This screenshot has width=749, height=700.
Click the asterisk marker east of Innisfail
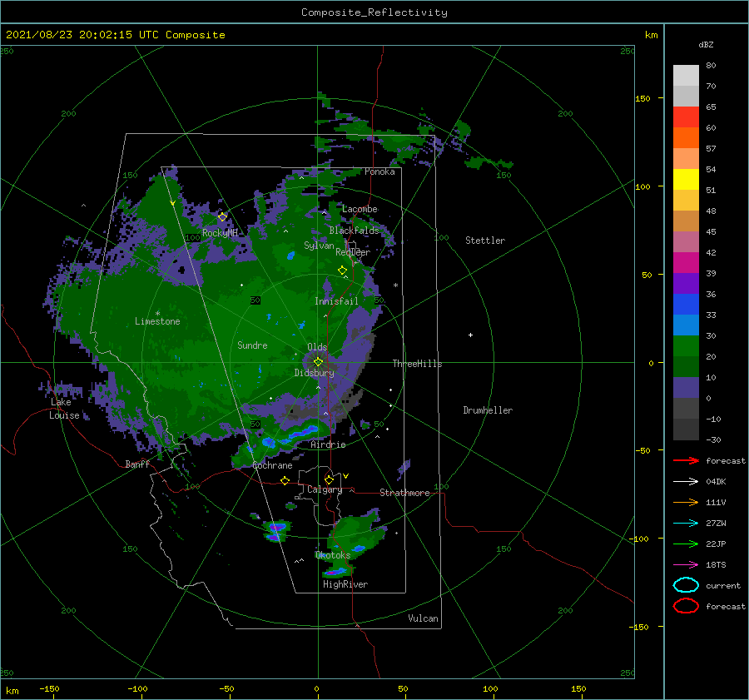pos(395,285)
